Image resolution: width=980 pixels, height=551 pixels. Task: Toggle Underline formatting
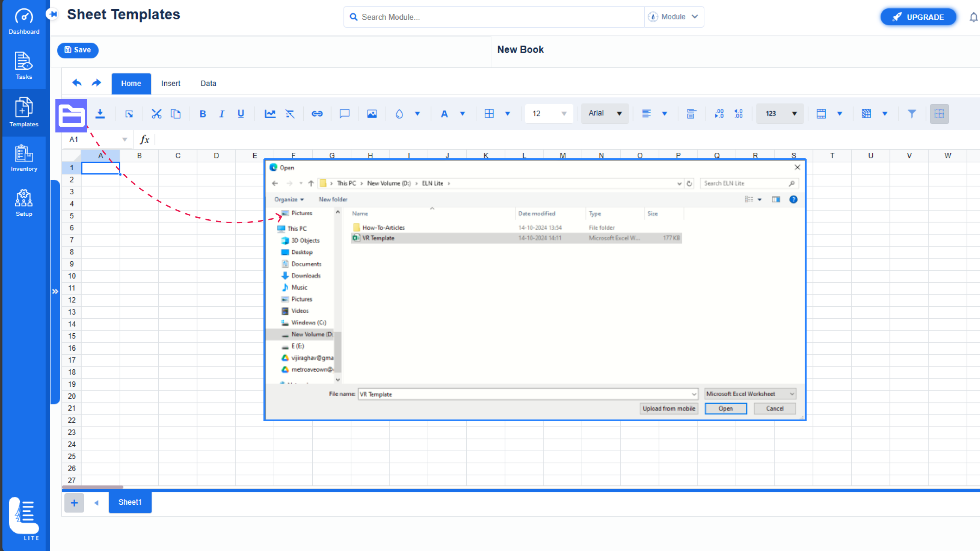click(241, 114)
